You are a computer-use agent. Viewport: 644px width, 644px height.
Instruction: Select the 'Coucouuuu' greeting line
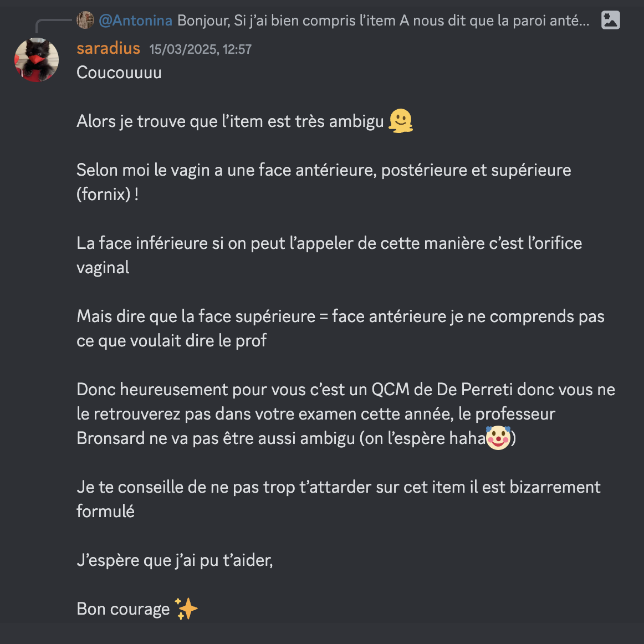pyautogui.click(x=119, y=73)
